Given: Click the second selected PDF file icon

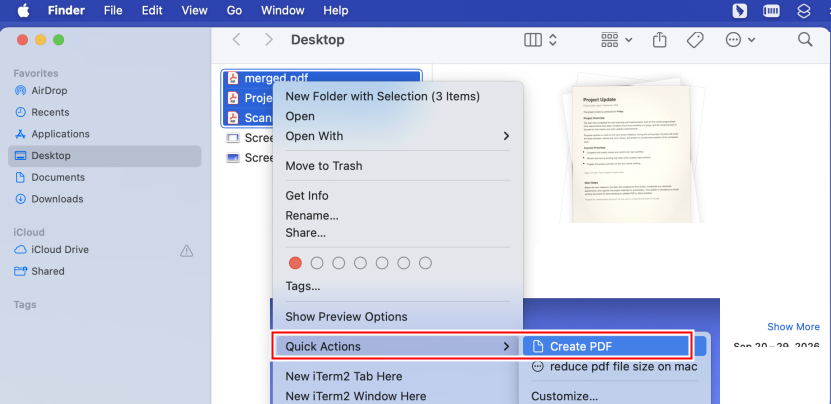Looking at the screenshot, I should pos(233,98).
